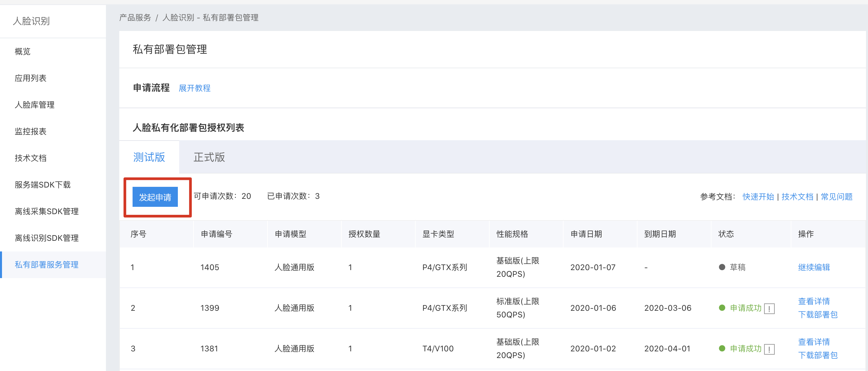Viewport: 868px width, 371px height.
Task: Click the 发起申请 button
Action: tap(155, 197)
